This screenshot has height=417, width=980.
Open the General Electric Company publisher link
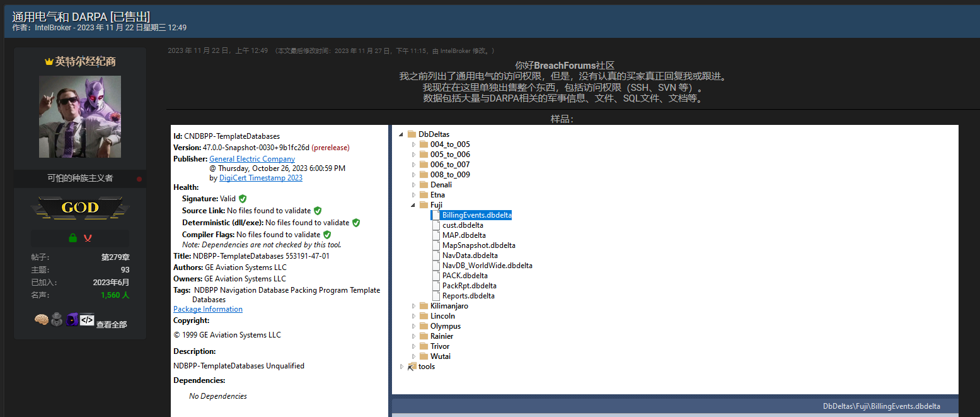click(x=252, y=159)
